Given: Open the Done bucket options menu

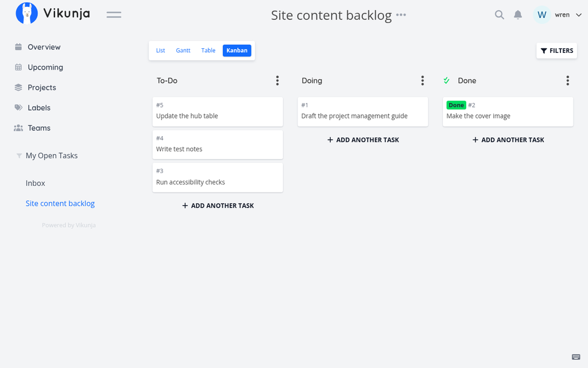Looking at the screenshot, I should [x=567, y=80].
